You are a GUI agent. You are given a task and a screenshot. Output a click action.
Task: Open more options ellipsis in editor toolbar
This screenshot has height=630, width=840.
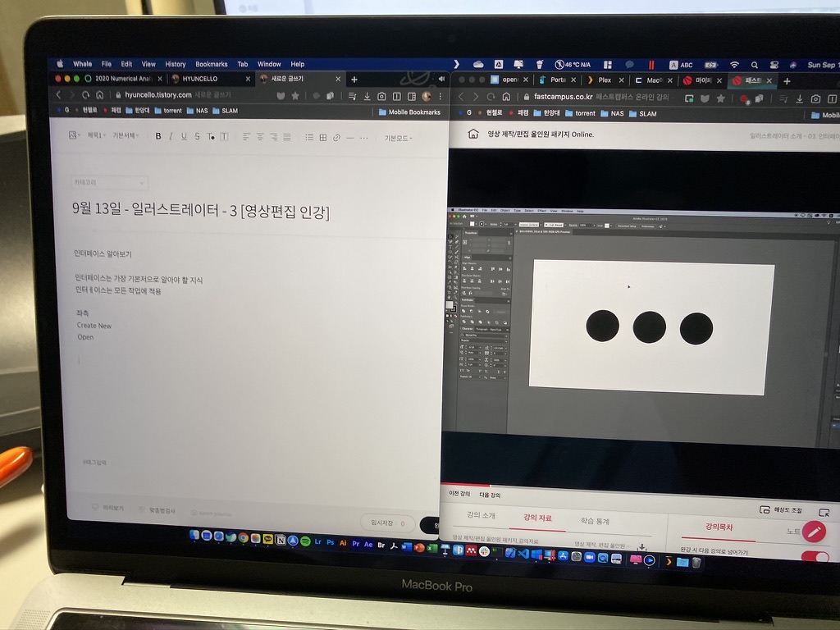(x=364, y=138)
